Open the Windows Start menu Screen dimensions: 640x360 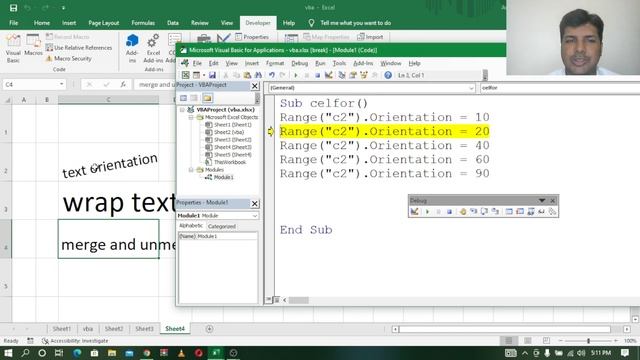8,353
